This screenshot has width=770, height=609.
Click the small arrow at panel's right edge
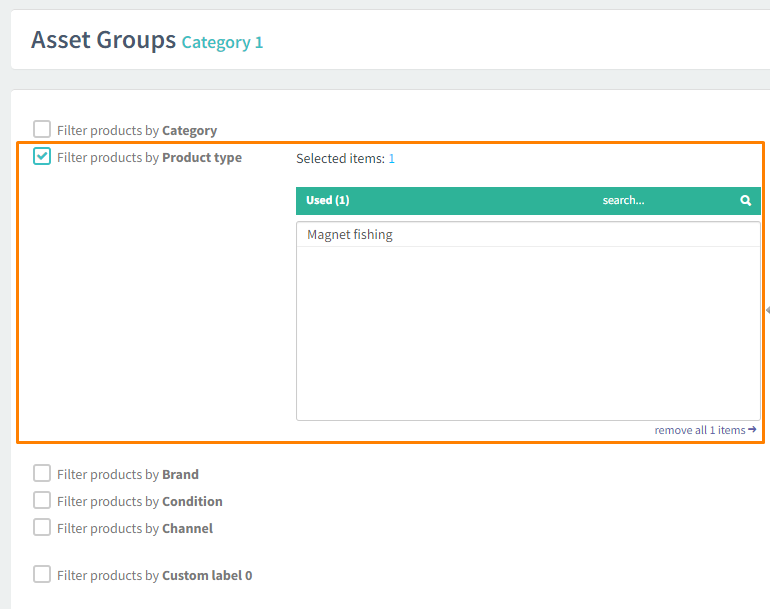[766, 311]
